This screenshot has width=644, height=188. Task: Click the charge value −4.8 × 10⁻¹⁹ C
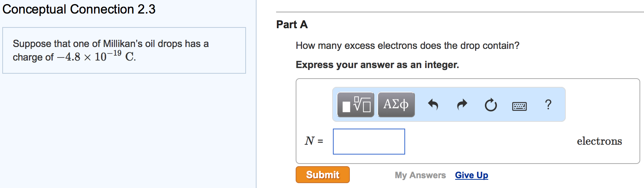96,57
